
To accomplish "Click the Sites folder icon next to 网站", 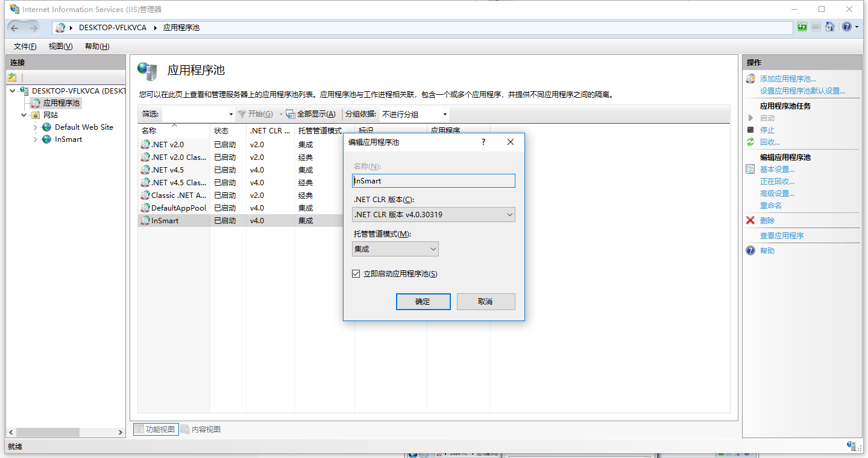I will pos(36,115).
